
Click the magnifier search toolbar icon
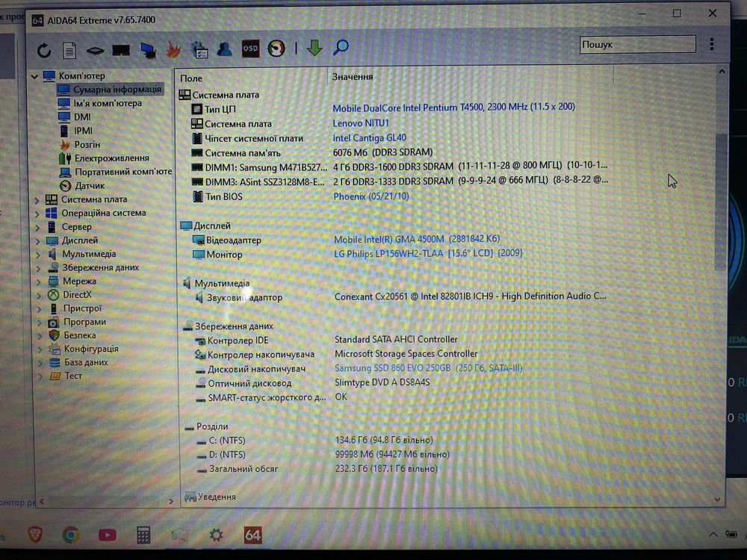click(x=341, y=47)
